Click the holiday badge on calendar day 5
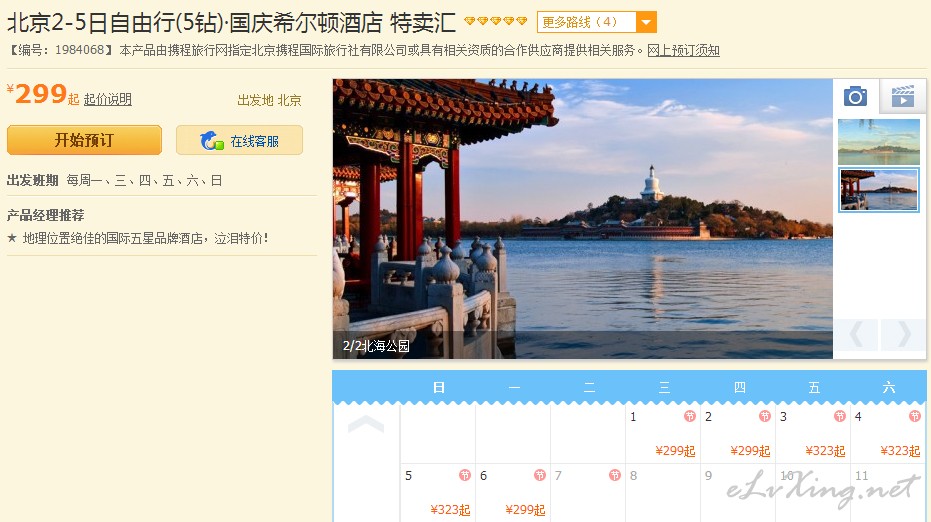This screenshot has width=931, height=522. click(x=465, y=475)
